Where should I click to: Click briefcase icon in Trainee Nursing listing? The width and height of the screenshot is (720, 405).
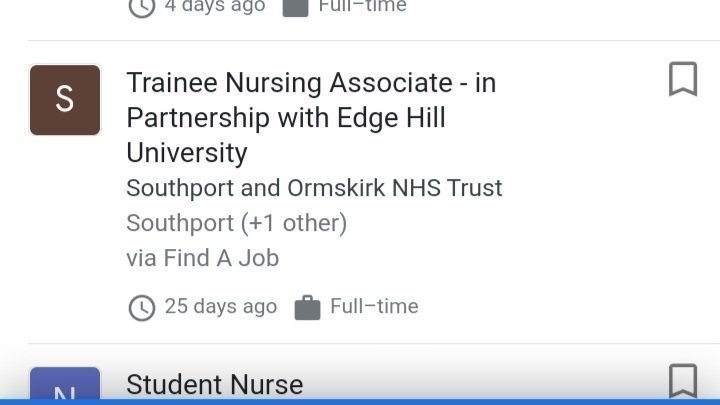click(x=307, y=307)
